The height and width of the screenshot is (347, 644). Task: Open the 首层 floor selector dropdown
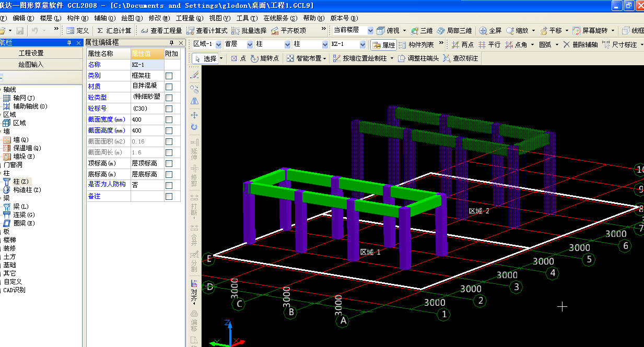250,45
